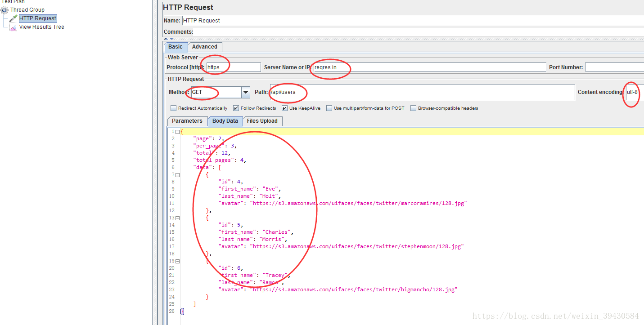Click body line "last_name": "Holt"
Screen dimensions: 644x325
pyautogui.click(x=250, y=196)
